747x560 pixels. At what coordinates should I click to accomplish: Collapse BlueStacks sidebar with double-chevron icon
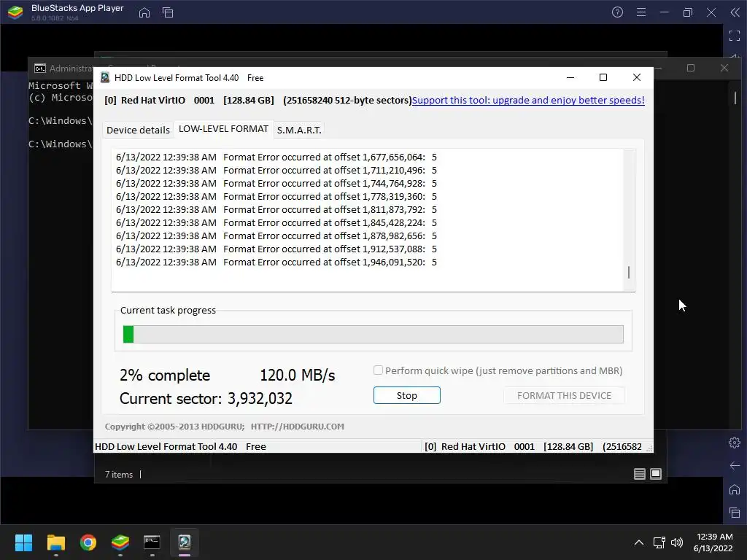[735, 12]
